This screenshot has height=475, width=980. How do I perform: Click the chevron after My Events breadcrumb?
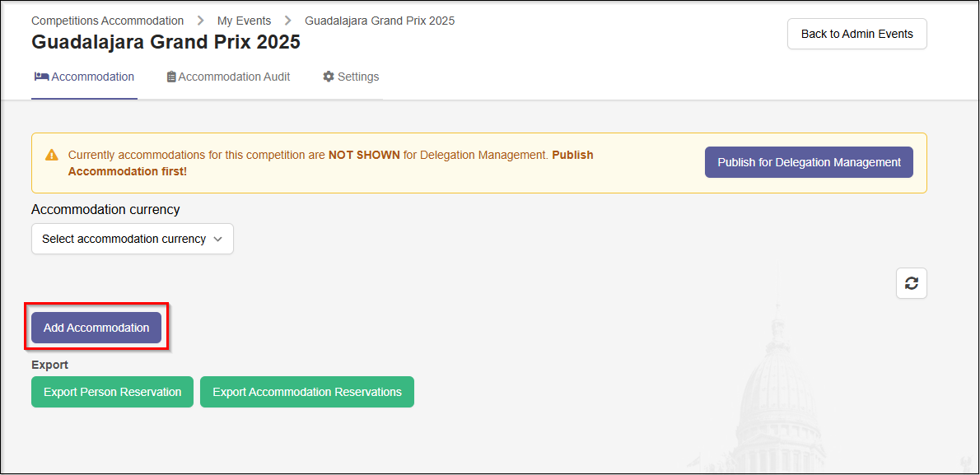coord(288,21)
